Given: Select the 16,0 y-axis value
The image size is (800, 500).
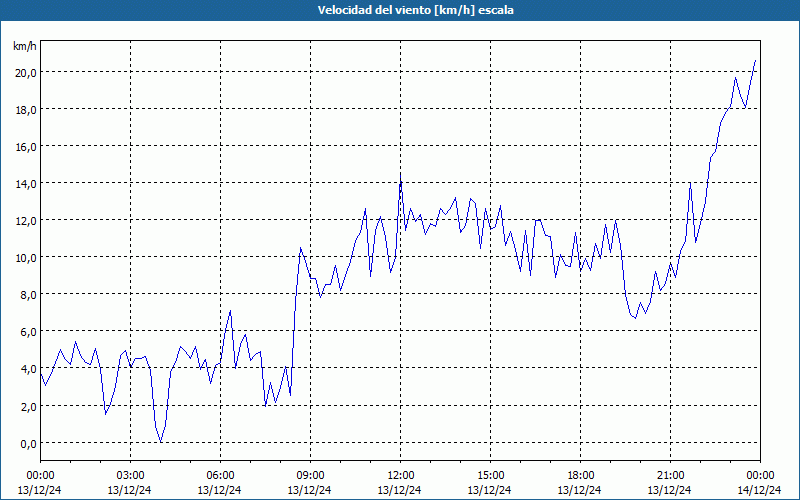Looking at the screenshot, I should 26,147.
